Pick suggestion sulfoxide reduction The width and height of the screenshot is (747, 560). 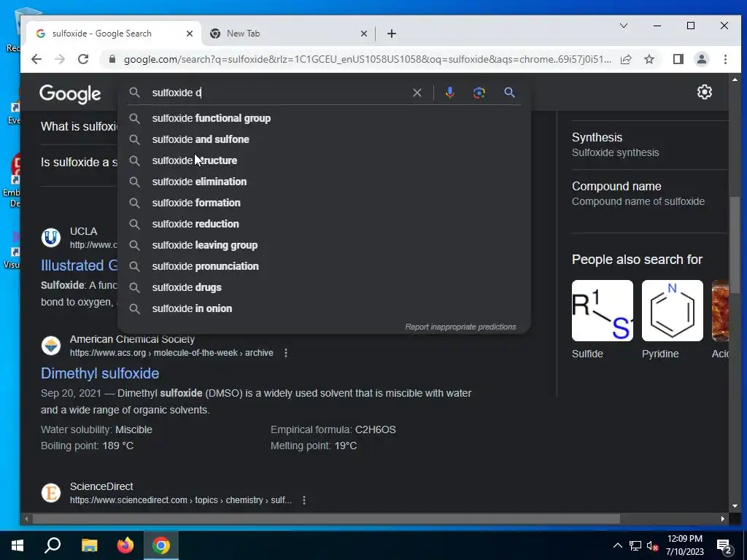[x=324, y=224]
